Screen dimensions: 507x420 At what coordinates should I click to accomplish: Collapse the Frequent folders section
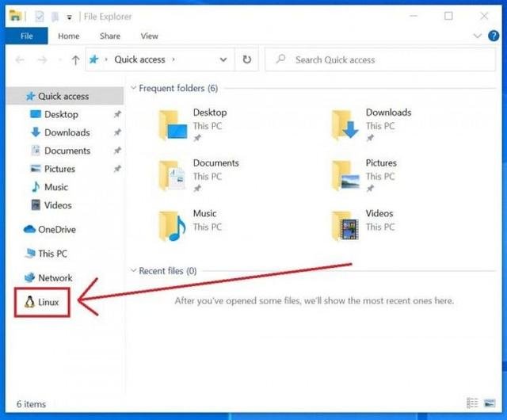click(132, 88)
